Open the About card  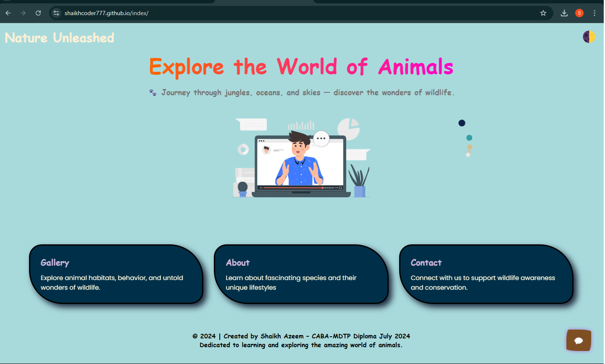[301, 275]
